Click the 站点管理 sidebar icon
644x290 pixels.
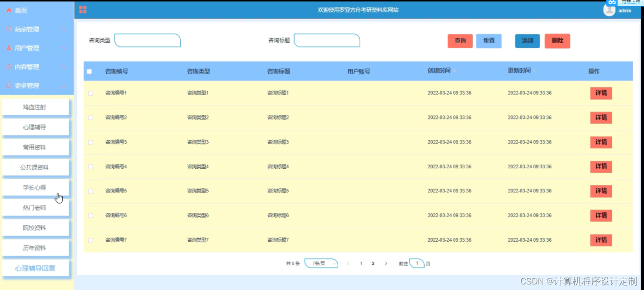(x=9, y=29)
